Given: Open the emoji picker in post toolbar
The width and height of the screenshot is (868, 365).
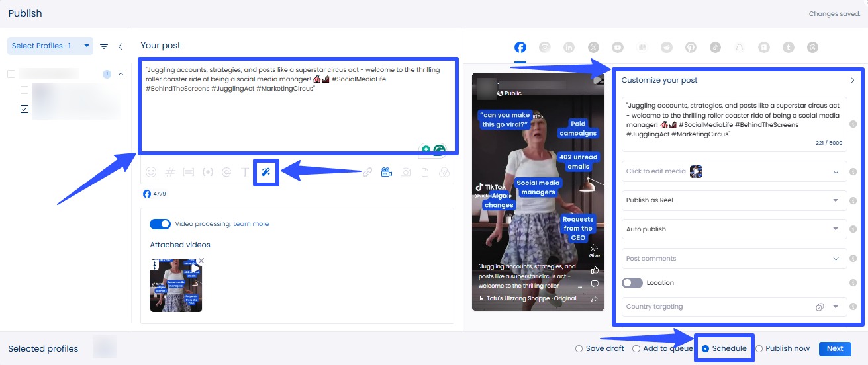Looking at the screenshot, I should [x=151, y=172].
